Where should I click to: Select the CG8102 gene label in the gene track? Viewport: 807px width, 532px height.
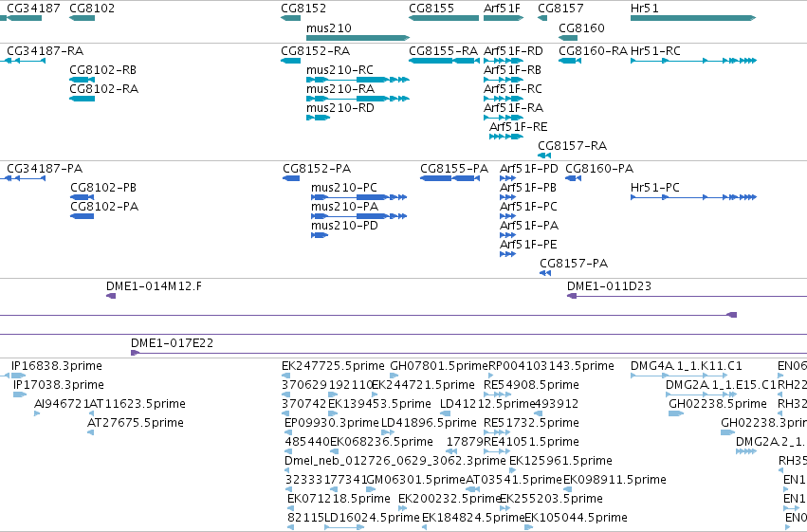92,9
